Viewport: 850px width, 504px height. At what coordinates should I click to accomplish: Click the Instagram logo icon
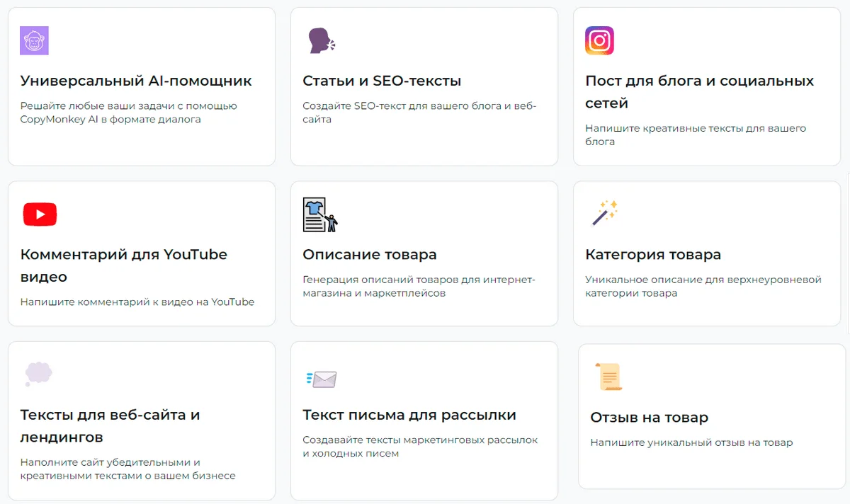pyautogui.click(x=599, y=40)
